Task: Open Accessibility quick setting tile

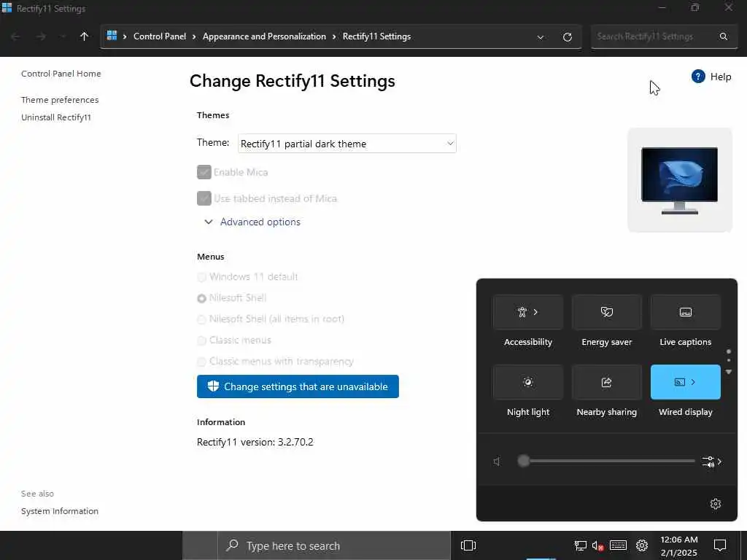Action: click(528, 312)
